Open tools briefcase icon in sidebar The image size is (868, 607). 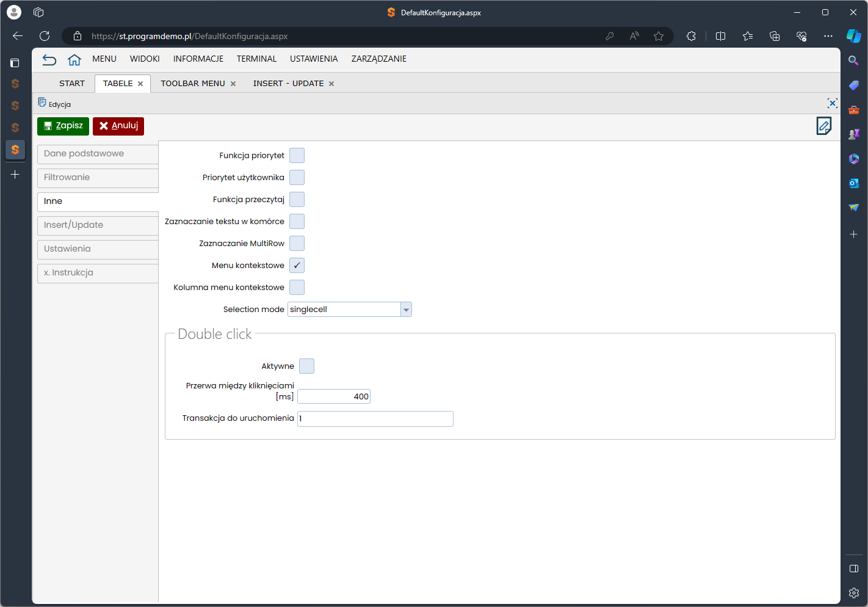[x=854, y=110]
